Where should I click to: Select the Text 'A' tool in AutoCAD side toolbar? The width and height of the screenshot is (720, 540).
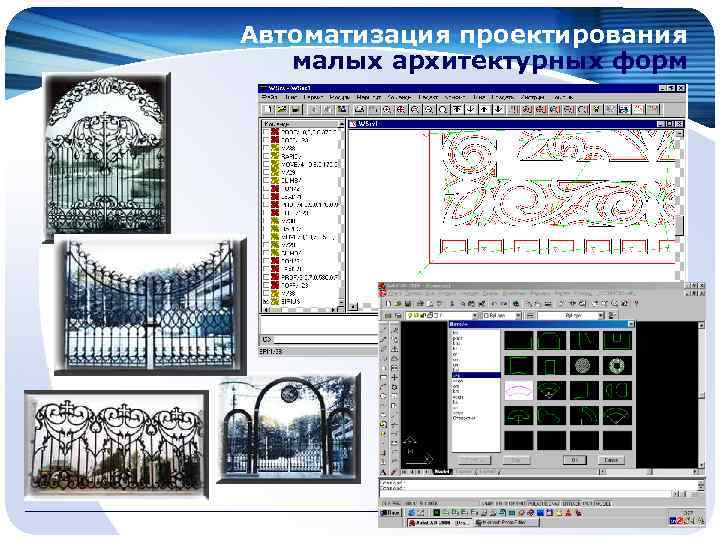(383, 472)
